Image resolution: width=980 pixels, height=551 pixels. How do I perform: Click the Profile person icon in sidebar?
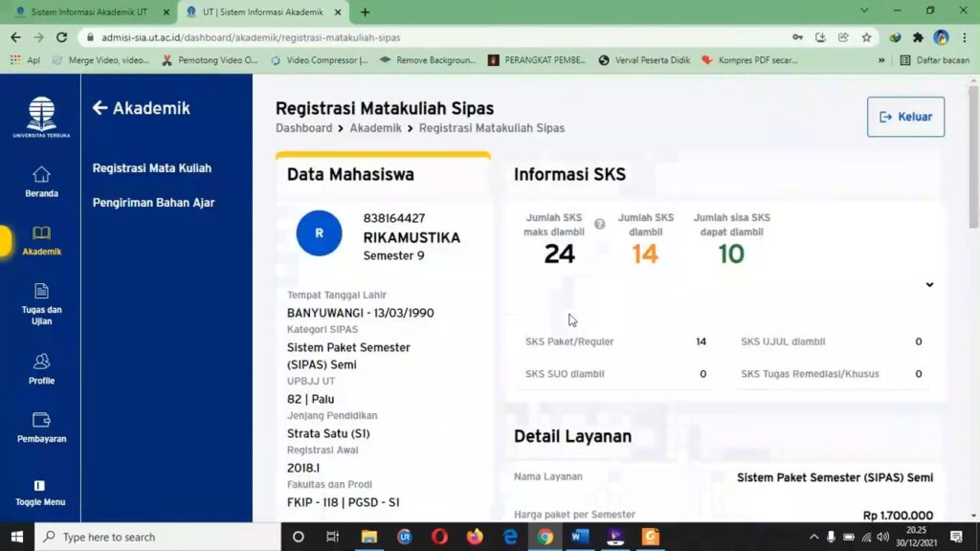(x=41, y=364)
